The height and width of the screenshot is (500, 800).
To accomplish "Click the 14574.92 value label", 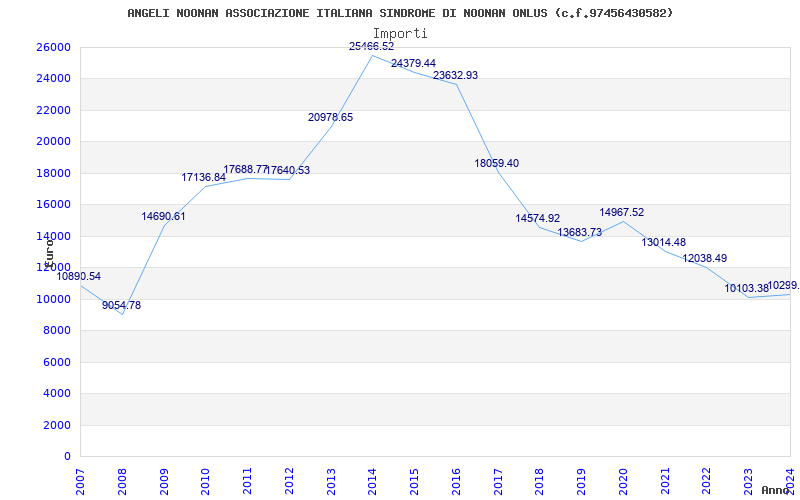I will click(x=538, y=218).
